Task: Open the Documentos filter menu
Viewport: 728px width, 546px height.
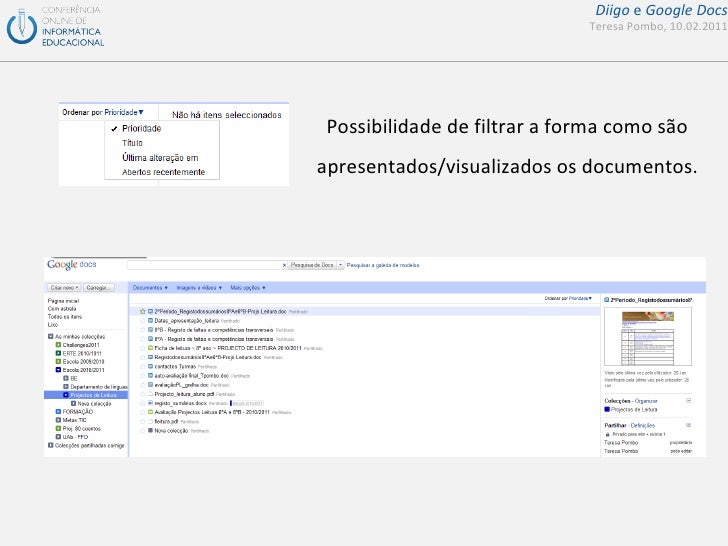Action: click(150, 288)
